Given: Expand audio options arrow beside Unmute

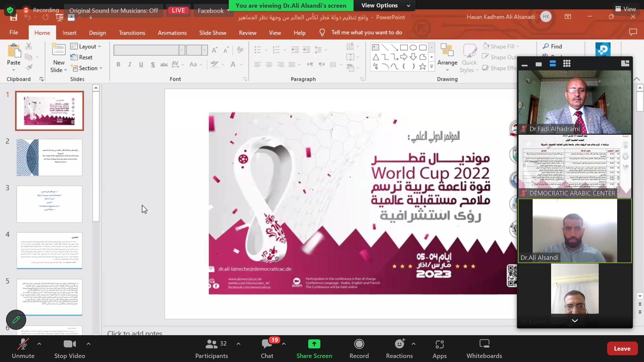Looking at the screenshot, I should pos(39,344).
